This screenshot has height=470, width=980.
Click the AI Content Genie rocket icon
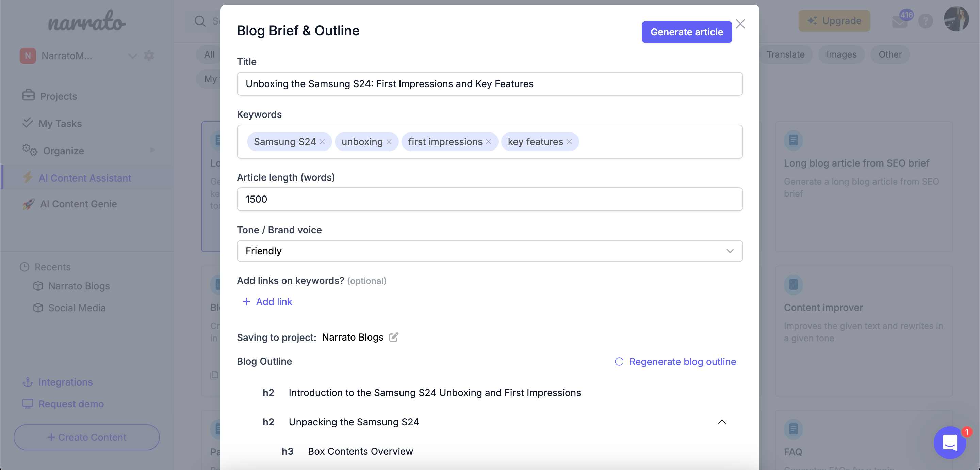28,204
